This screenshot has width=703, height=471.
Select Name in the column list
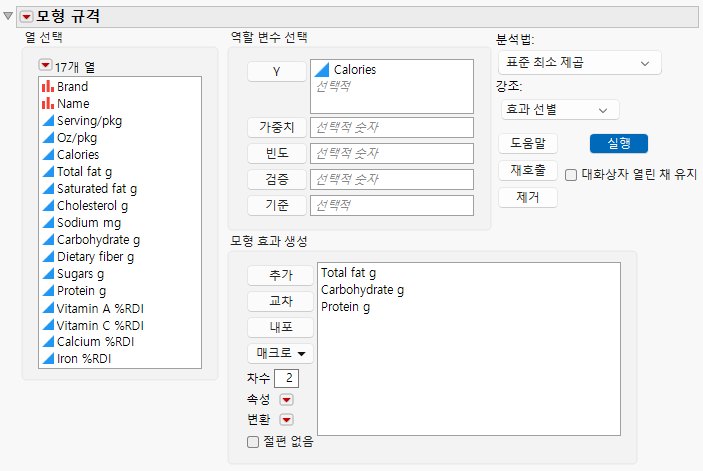click(x=73, y=104)
